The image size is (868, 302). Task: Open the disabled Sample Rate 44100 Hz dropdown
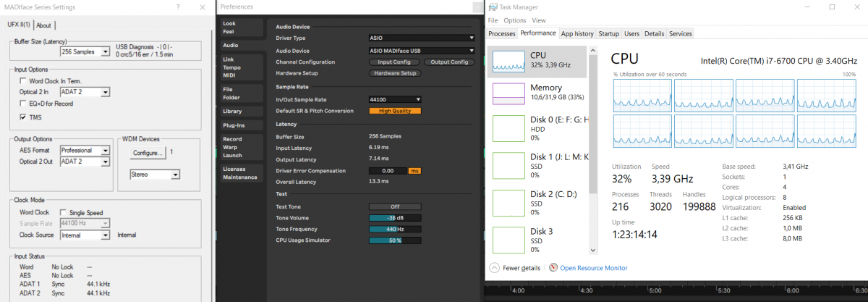85,224
